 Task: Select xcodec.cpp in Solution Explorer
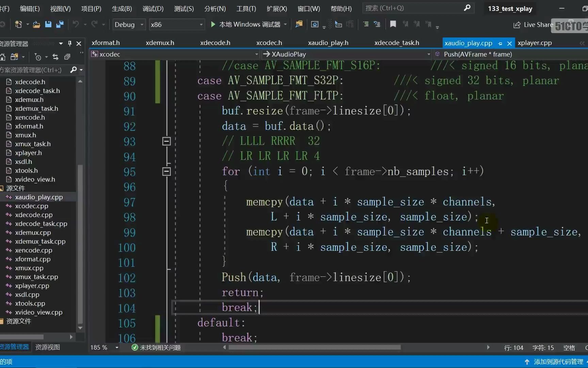click(32, 206)
